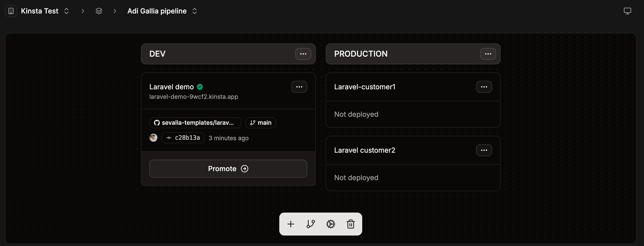Open the Adi Gallia pipeline switcher
The width and height of the screenshot is (644, 246).
tap(195, 11)
